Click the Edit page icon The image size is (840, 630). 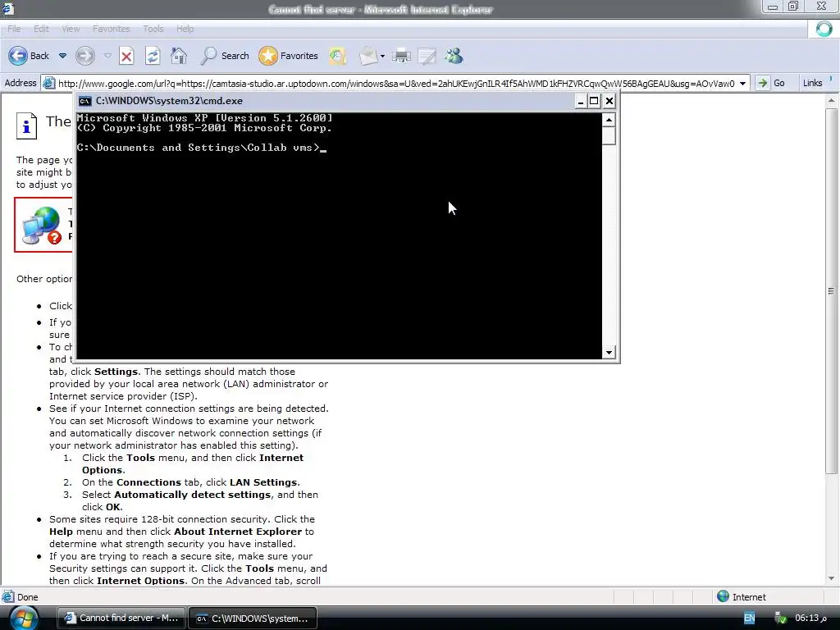(x=427, y=56)
